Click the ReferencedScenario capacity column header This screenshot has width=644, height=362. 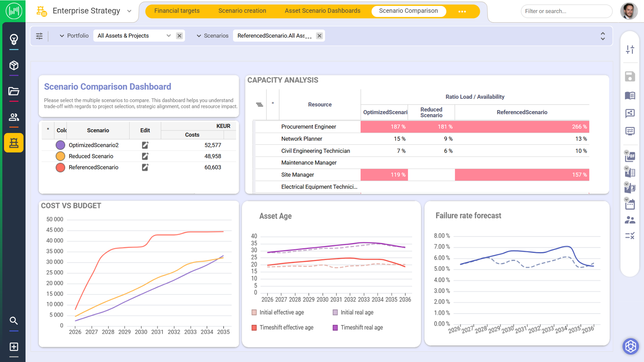tap(522, 112)
